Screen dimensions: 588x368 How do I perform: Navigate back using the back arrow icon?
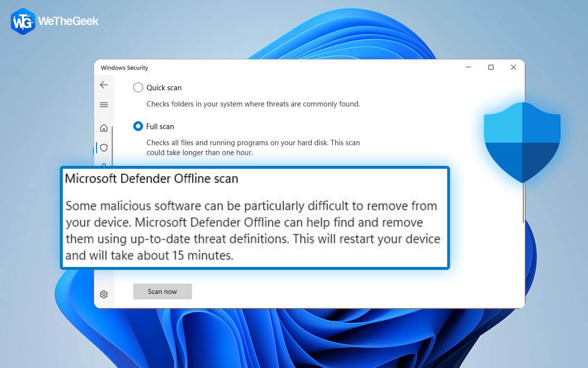pos(104,85)
